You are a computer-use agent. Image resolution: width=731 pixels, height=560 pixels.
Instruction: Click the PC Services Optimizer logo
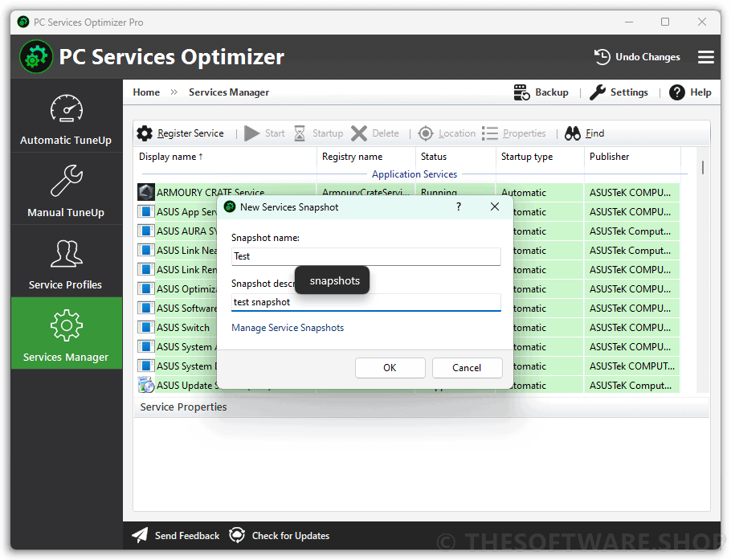(x=36, y=57)
